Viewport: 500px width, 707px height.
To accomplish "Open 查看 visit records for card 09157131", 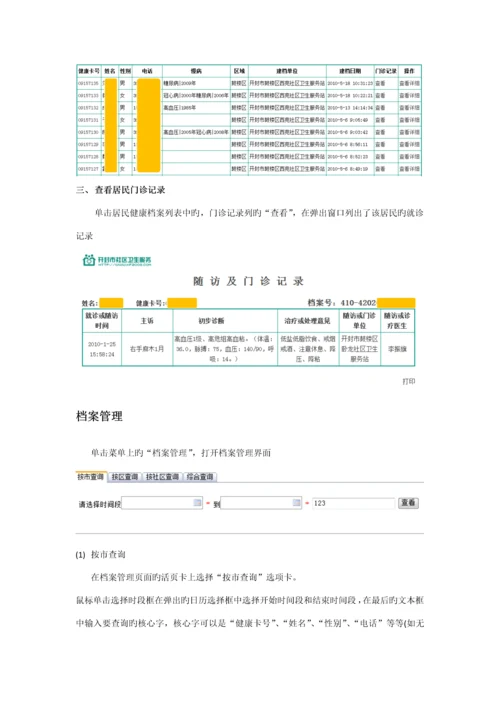I will tap(381, 120).
